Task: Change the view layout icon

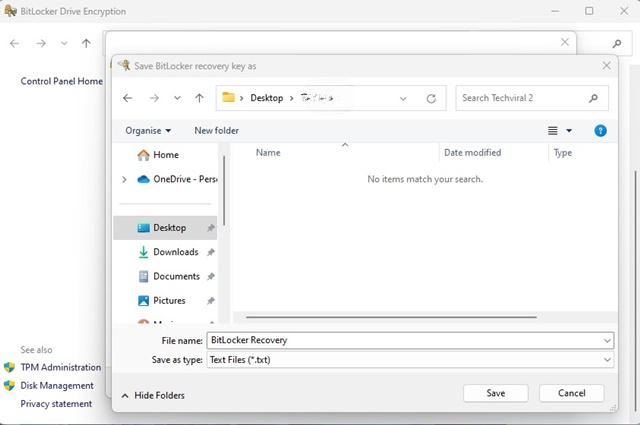Action: (x=552, y=131)
